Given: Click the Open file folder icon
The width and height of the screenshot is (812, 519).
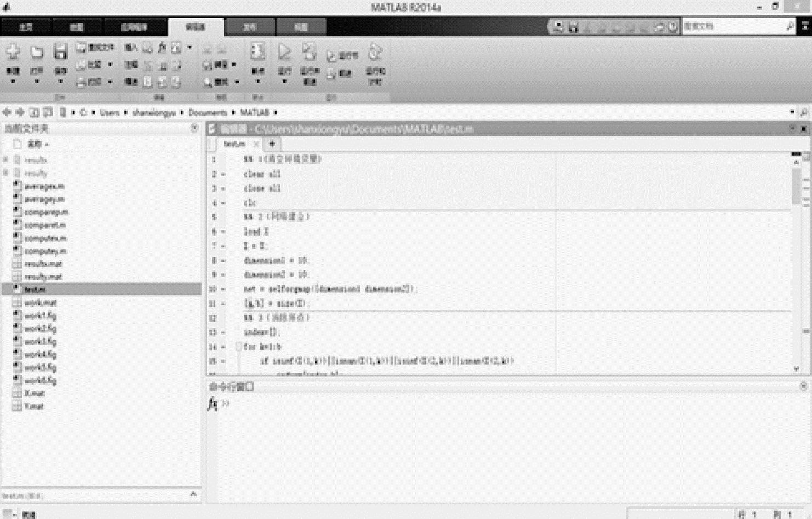Looking at the screenshot, I should [37, 52].
